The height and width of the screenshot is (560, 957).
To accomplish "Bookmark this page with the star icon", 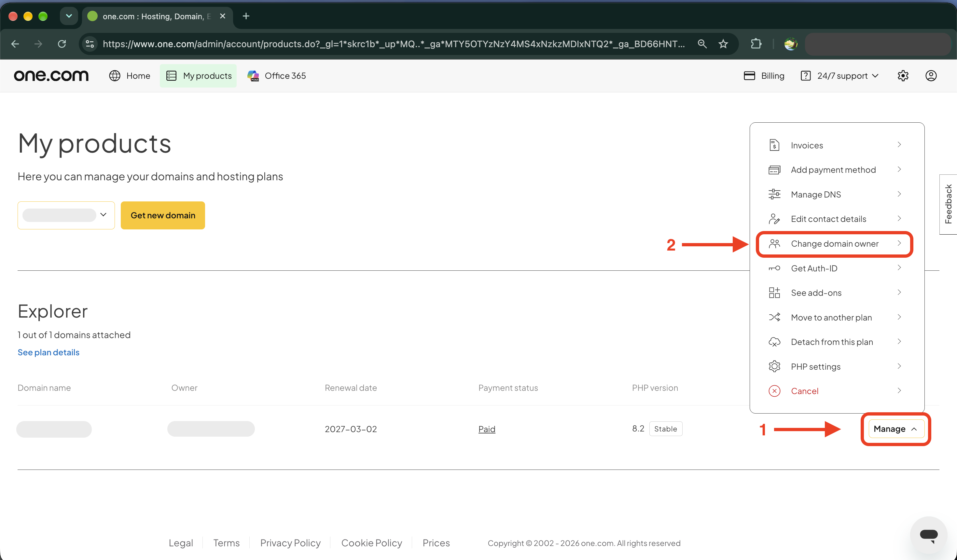I will 723,44.
